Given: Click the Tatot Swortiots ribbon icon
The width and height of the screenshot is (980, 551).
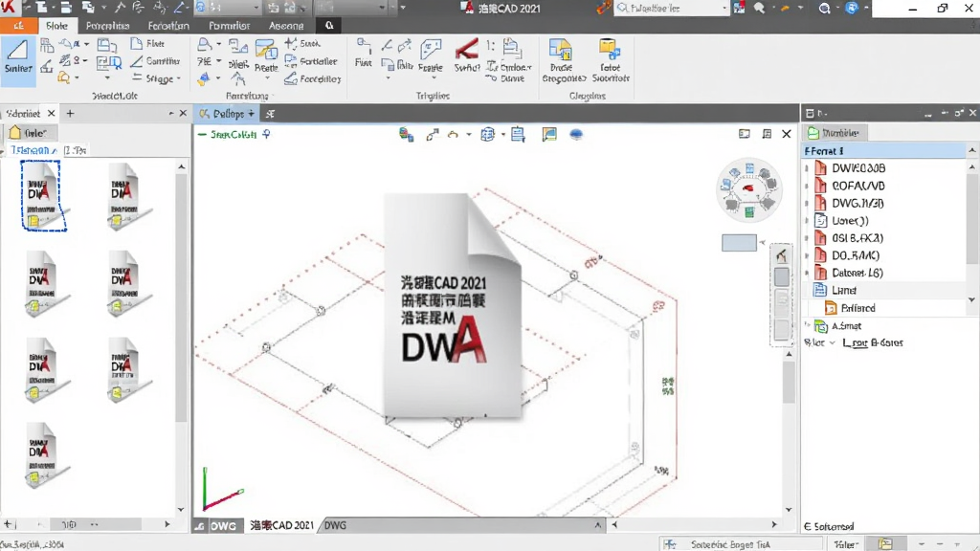Looking at the screenshot, I should [x=610, y=60].
